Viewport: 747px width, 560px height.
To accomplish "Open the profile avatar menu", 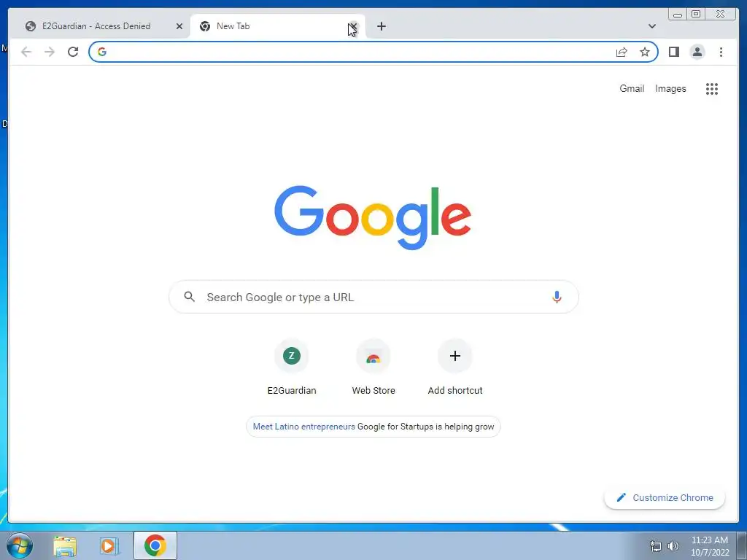I will click(x=697, y=52).
